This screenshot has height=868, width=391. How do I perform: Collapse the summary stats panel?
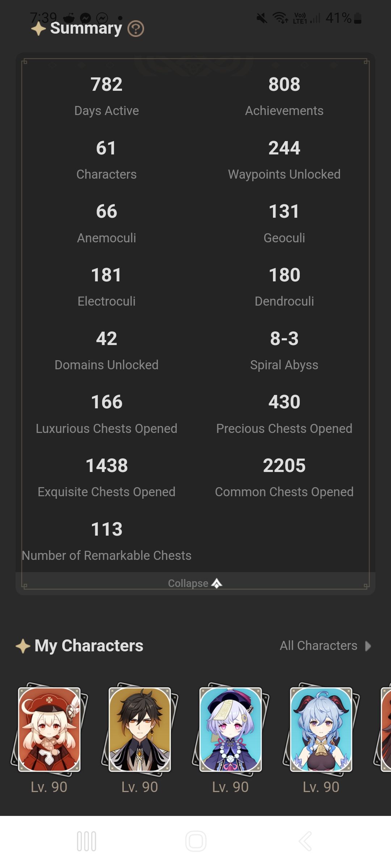(x=195, y=583)
